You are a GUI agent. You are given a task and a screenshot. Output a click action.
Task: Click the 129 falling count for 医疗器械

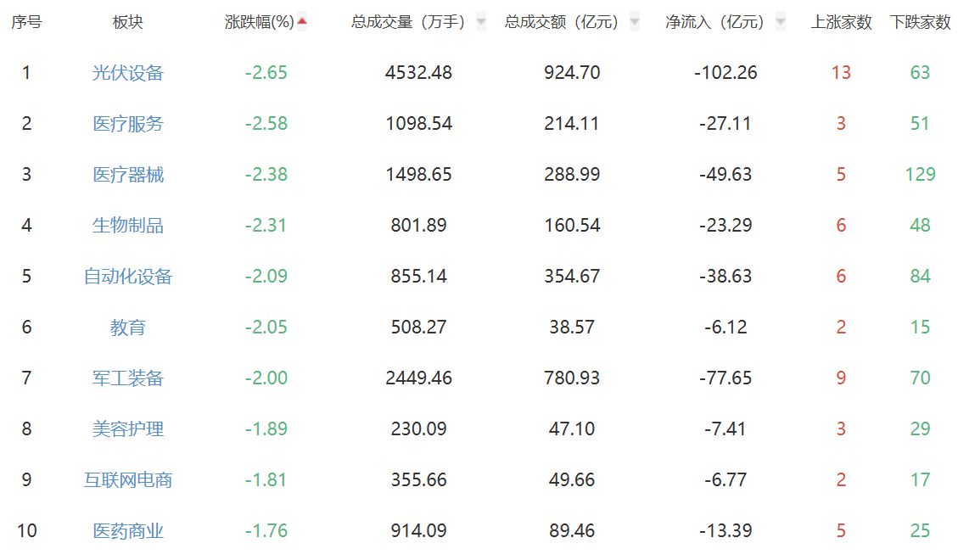point(920,175)
